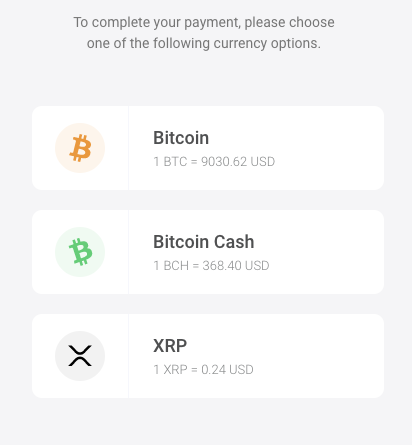Select the Bitcoin payment option card
Screen dimensions: 412x445
tap(208, 148)
